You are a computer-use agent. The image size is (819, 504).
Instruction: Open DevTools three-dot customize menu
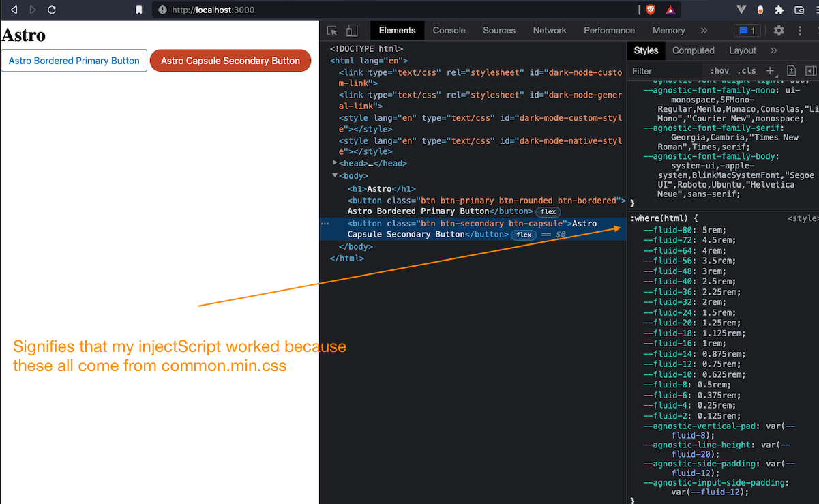point(799,30)
